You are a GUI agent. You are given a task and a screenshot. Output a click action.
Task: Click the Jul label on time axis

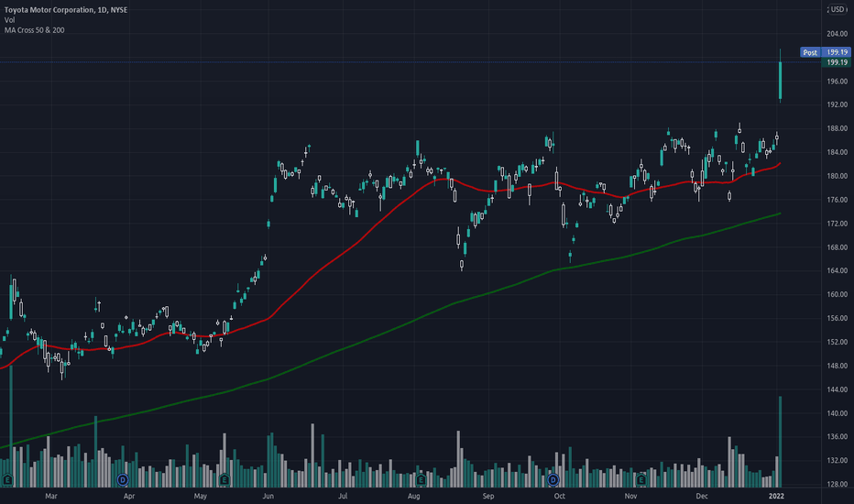[x=343, y=497]
